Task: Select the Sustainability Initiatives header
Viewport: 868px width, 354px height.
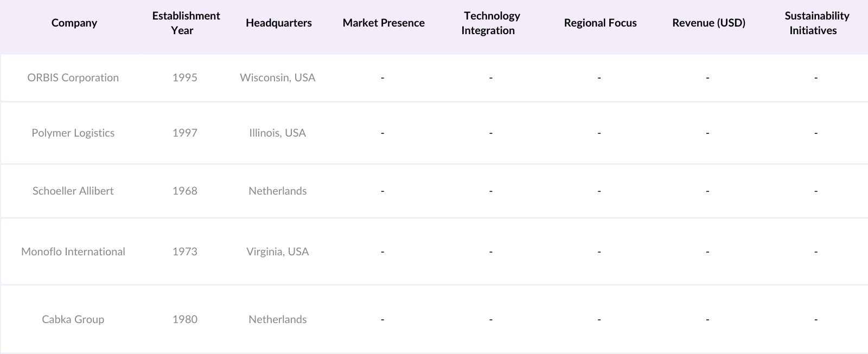Action: click(816, 23)
